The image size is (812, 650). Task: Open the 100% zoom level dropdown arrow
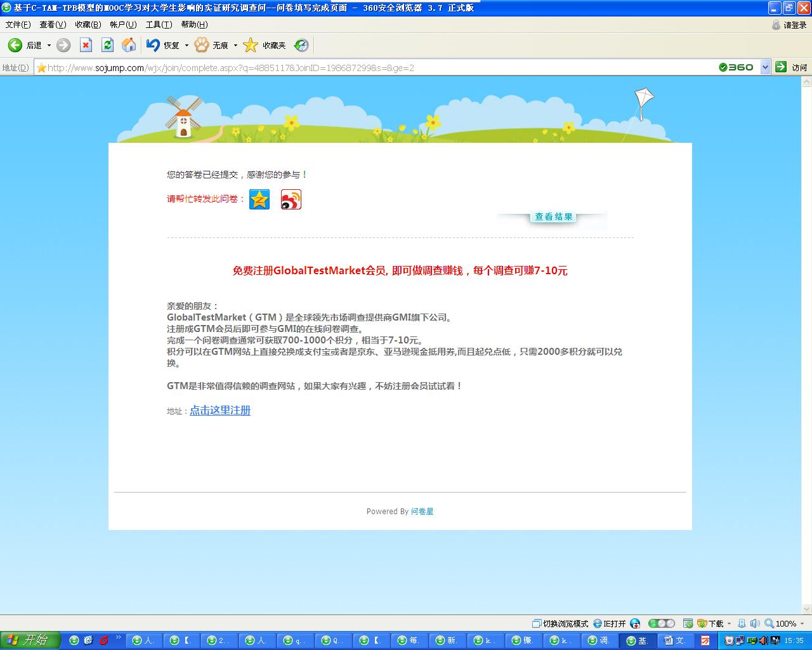(802, 623)
